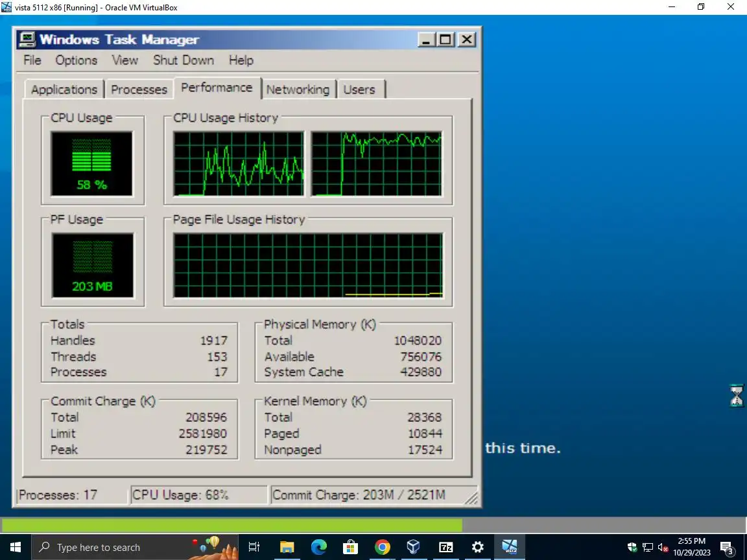Image resolution: width=747 pixels, height=560 pixels.
Task: Click the Page File Usage History graph
Action: (x=308, y=265)
